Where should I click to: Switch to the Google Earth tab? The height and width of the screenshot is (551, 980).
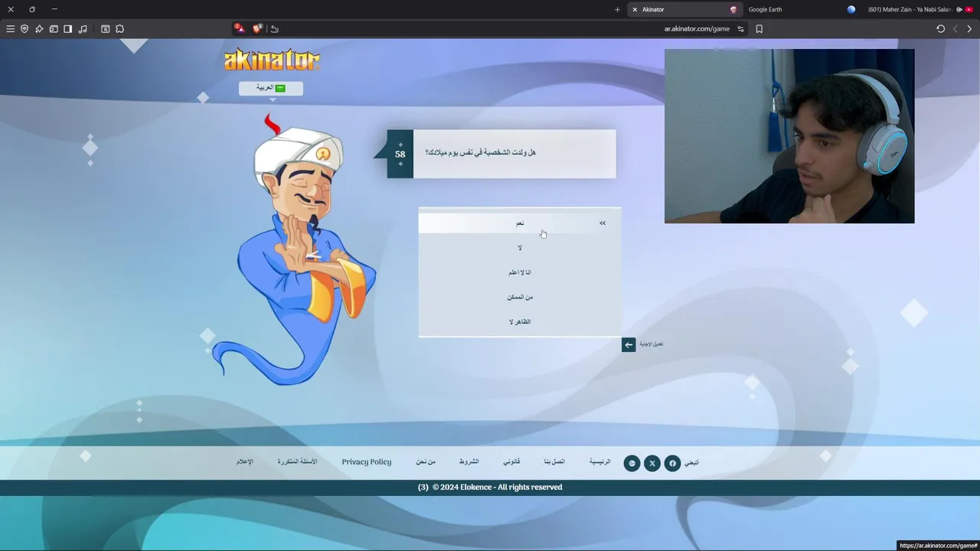click(x=800, y=9)
